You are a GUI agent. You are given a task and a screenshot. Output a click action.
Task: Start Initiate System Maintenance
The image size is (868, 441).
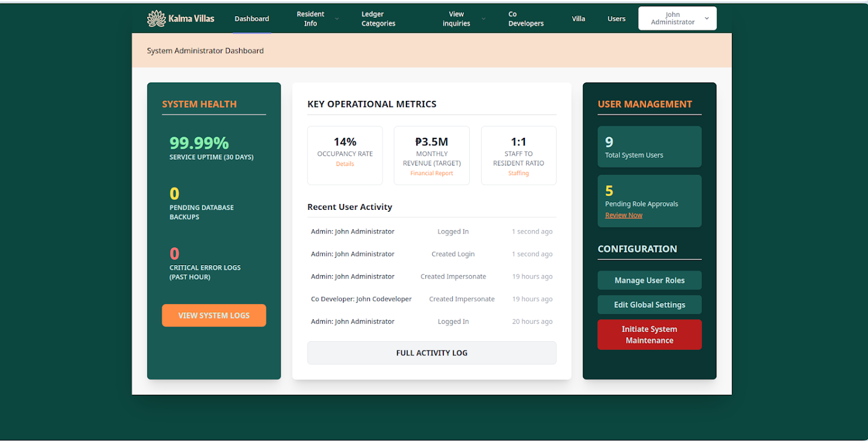point(650,335)
